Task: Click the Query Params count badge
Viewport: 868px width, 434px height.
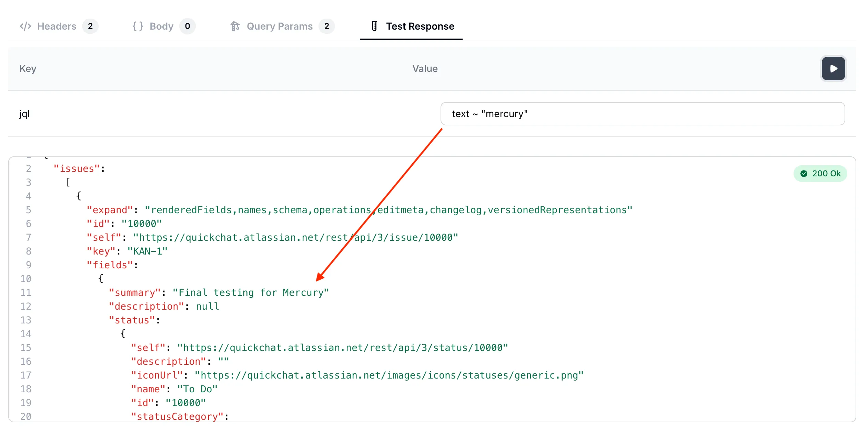Action: tap(326, 26)
